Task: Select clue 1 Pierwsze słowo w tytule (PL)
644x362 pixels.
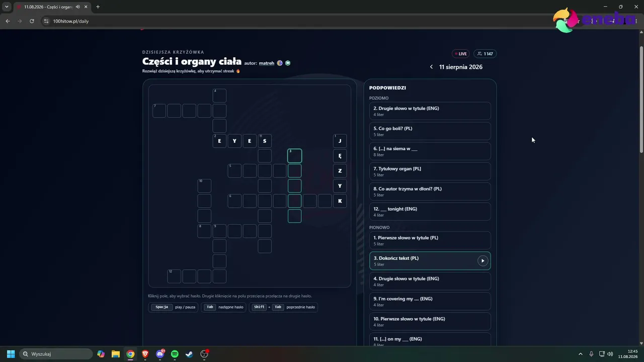Action: click(x=430, y=240)
